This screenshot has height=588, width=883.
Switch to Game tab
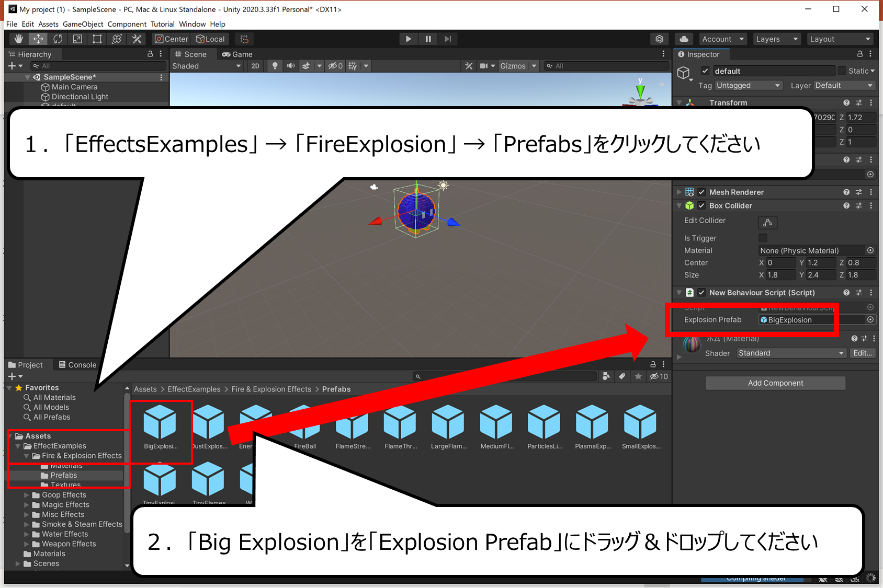(237, 54)
